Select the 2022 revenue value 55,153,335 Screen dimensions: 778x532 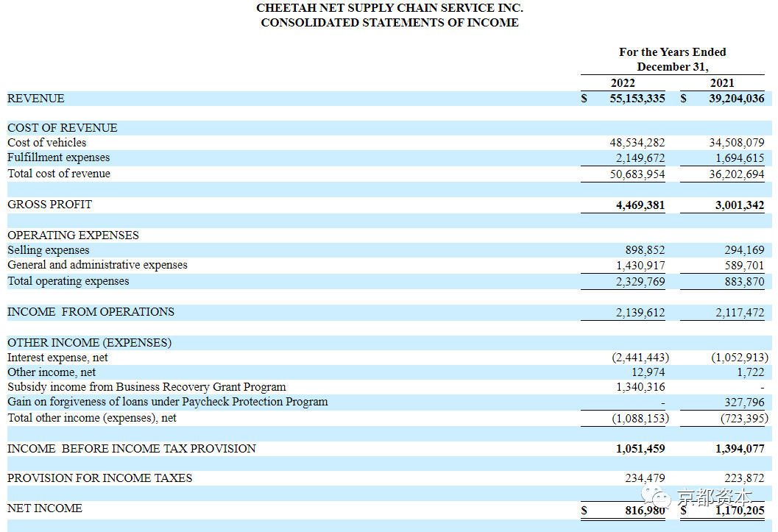tap(637, 98)
